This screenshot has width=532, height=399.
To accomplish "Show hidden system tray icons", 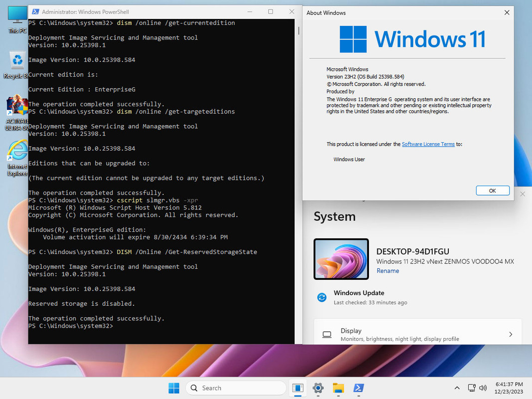I will [x=457, y=388].
